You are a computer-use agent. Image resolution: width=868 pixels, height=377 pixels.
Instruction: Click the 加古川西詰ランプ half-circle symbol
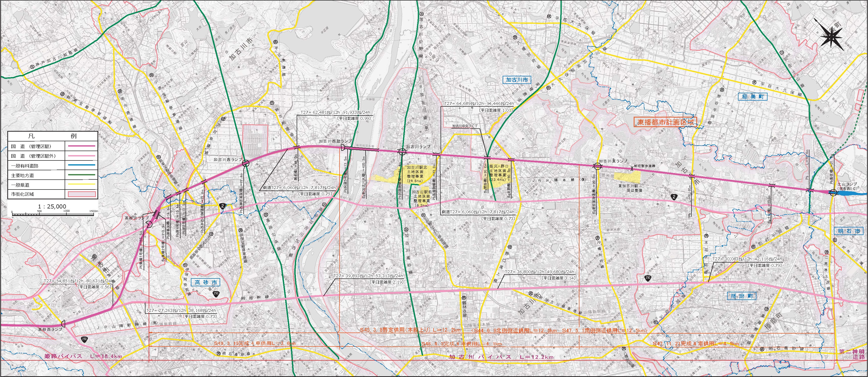[x=343, y=147]
